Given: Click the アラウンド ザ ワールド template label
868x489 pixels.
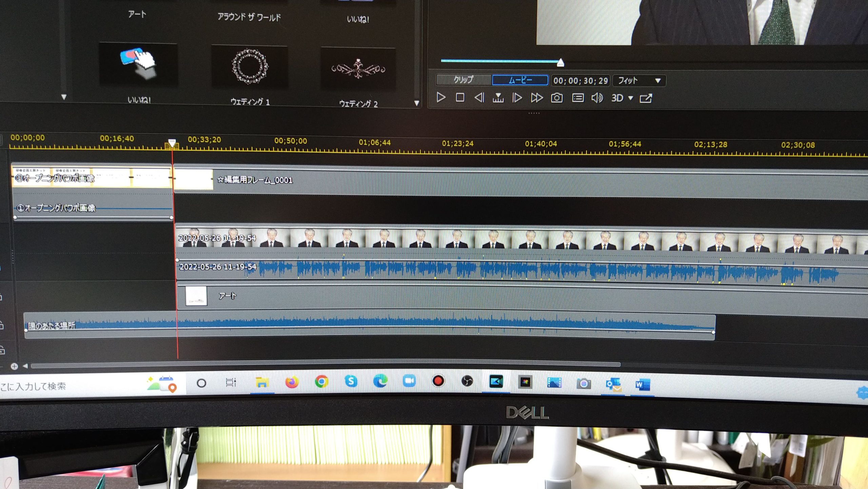Looking at the screenshot, I should 249,17.
